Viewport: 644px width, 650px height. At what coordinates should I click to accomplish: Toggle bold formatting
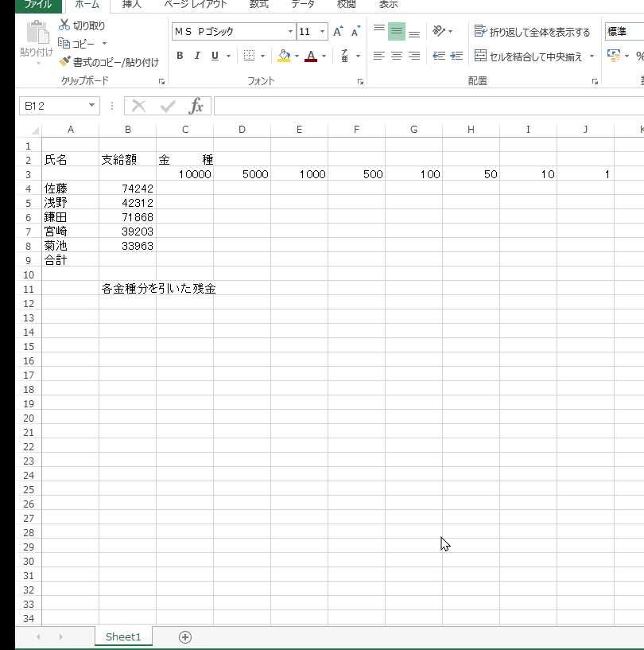click(180, 56)
